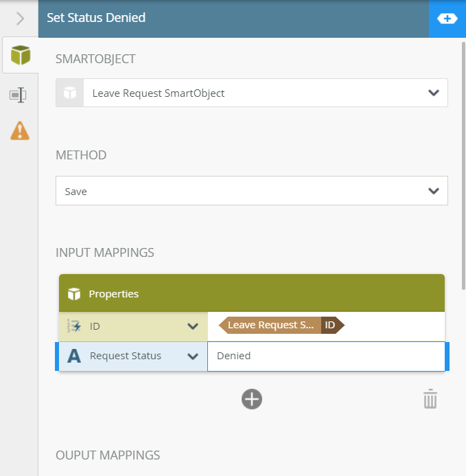Expand the ID property dropdown
Viewport: 466px width, 476px height.
tap(193, 326)
